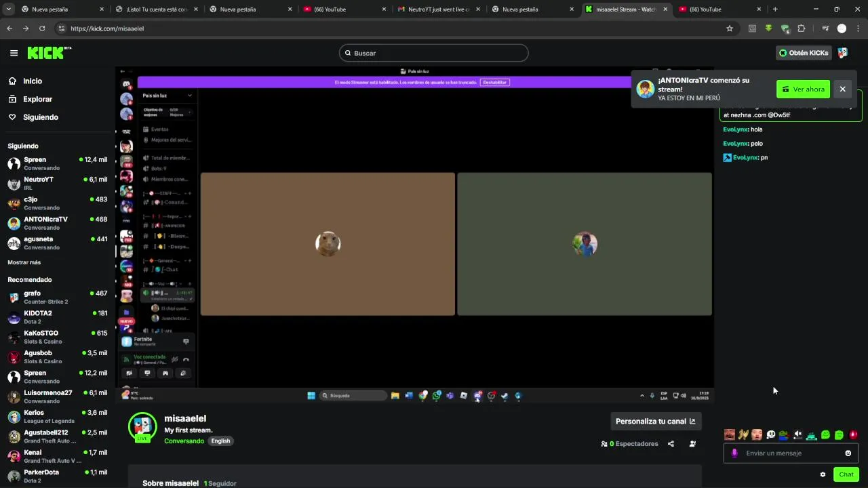This screenshot has width=868, height=488.
Task: Click the misaaelel live avatar
Action: click(x=142, y=426)
